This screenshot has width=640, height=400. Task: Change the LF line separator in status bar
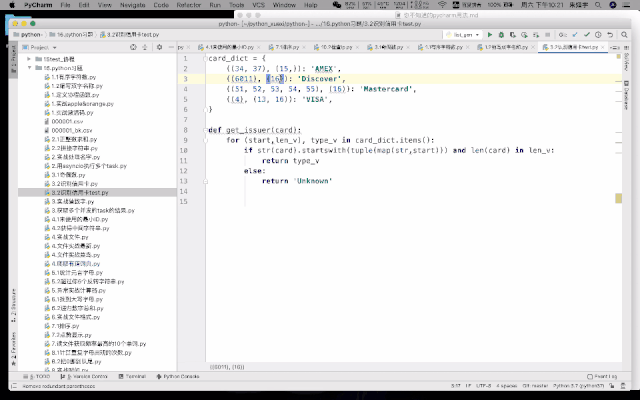coord(468,386)
